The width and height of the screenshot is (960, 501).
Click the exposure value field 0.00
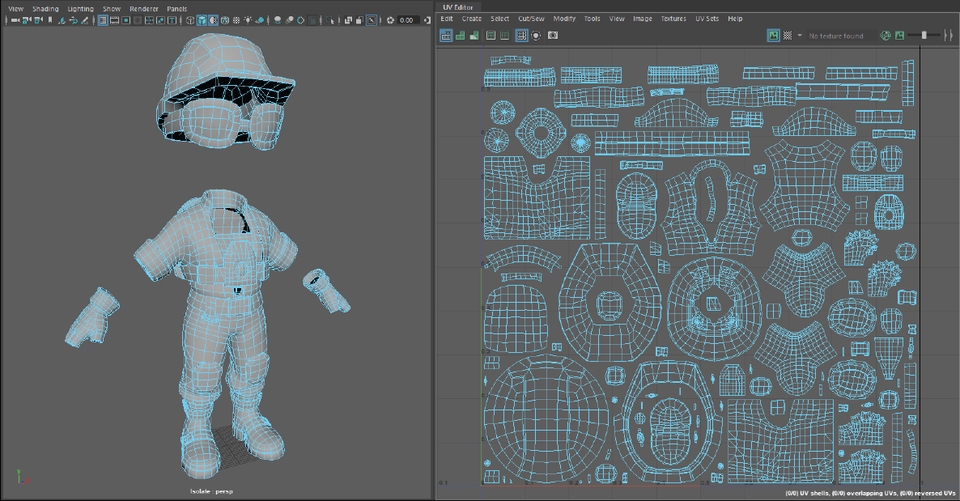(406, 20)
